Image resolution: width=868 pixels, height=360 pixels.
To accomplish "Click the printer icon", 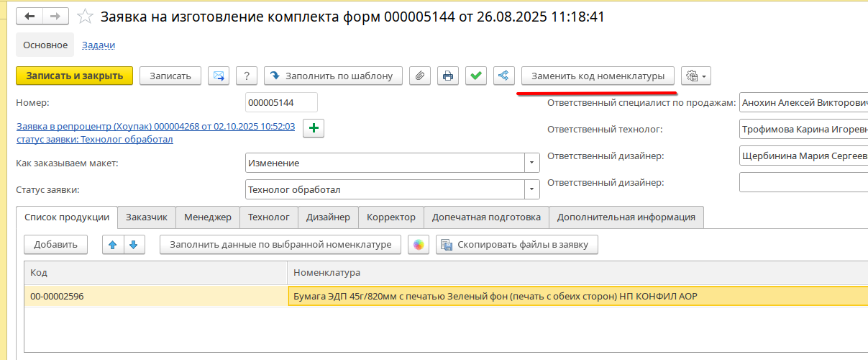I will pyautogui.click(x=448, y=76).
